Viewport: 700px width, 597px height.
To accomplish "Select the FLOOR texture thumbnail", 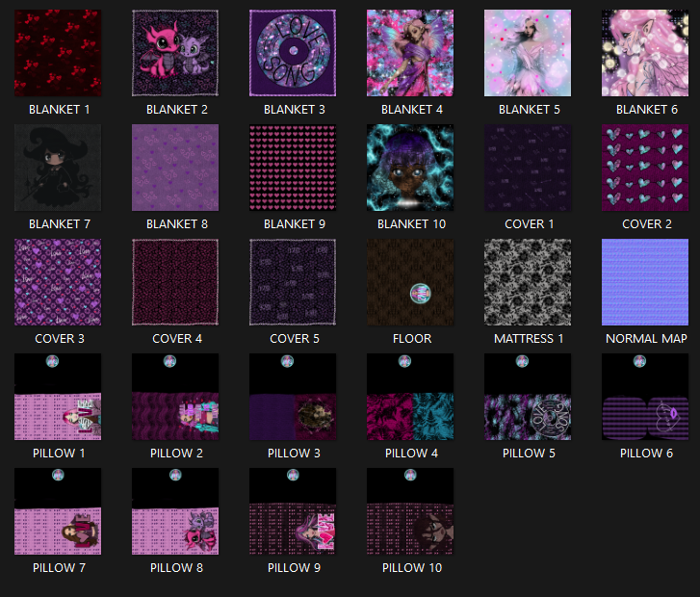I will (x=411, y=282).
